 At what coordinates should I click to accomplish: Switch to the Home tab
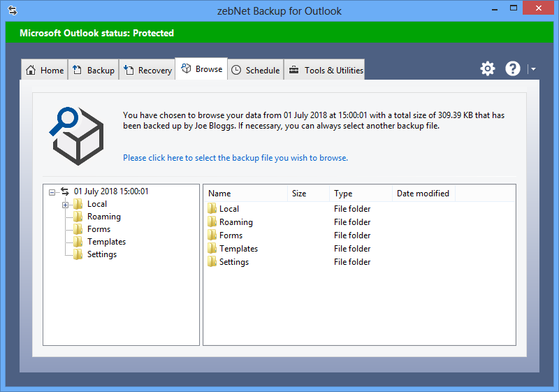(x=45, y=70)
